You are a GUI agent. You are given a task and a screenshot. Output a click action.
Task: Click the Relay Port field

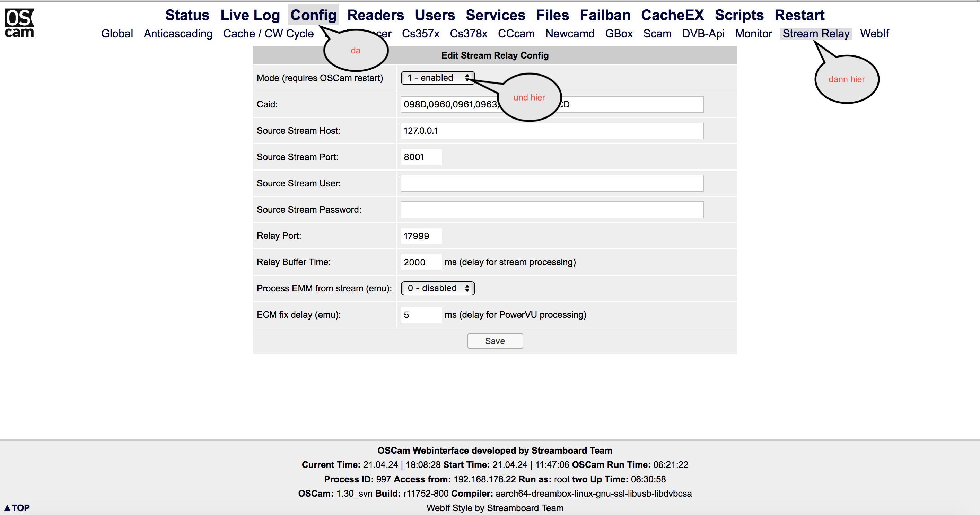pyautogui.click(x=421, y=236)
